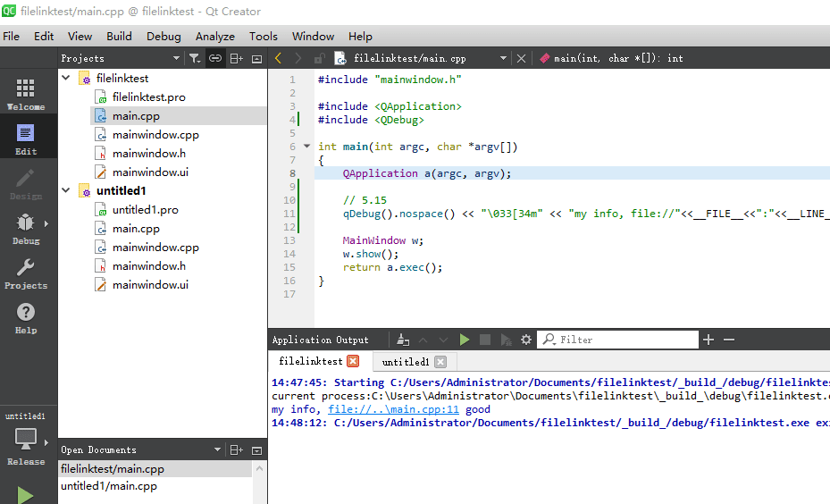
Task: Open the Help mode
Action: click(25, 317)
